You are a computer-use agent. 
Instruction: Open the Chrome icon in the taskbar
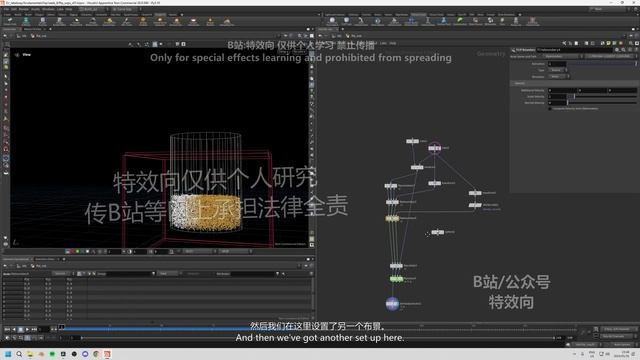tap(96, 354)
